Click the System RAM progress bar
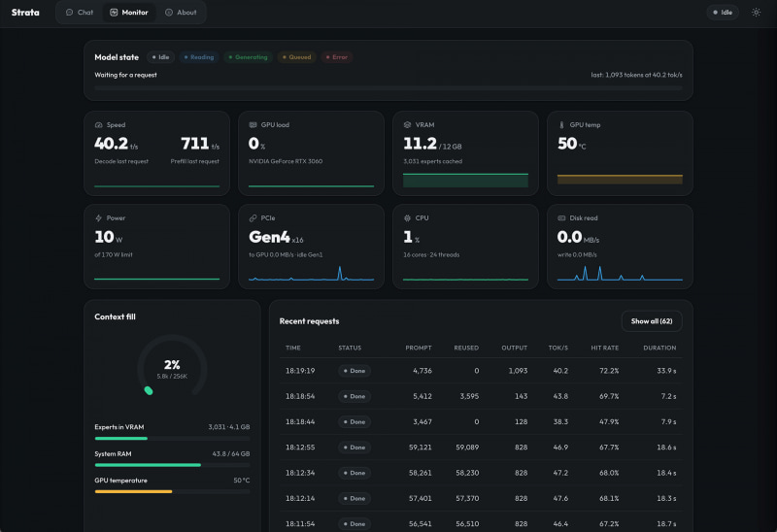Screen dimensions: 777x532 172,465
